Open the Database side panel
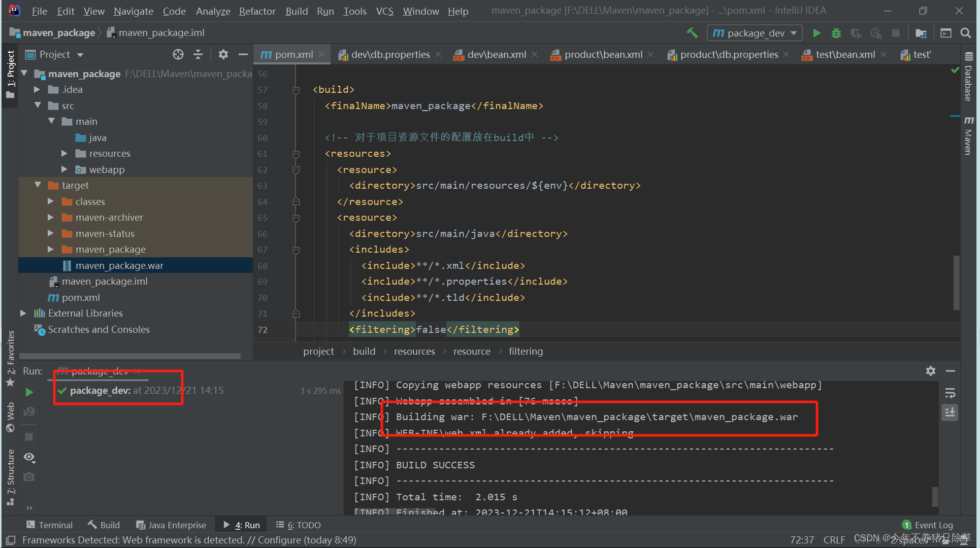The width and height of the screenshot is (980, 548). [969, 77]
